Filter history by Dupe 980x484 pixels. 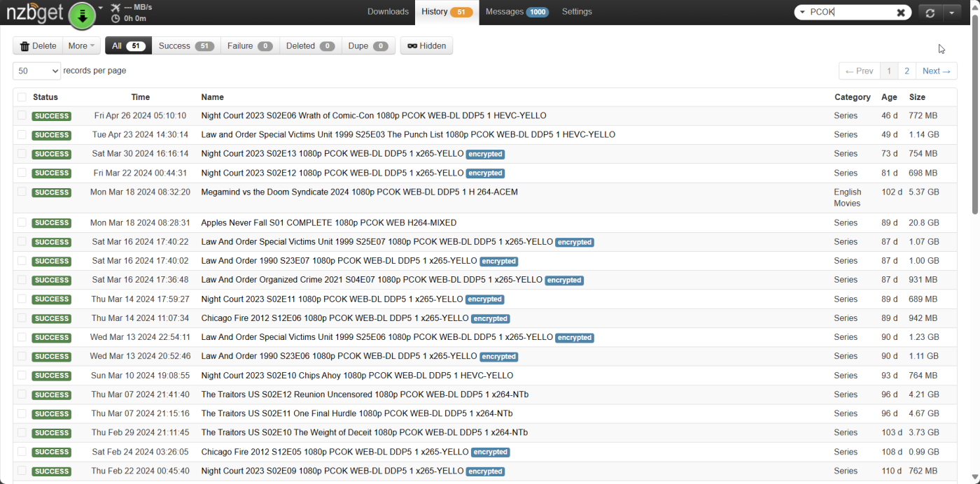(x=368, y=46)
